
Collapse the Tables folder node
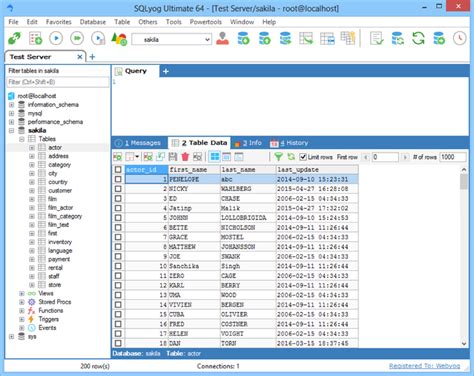coord(22,139)
